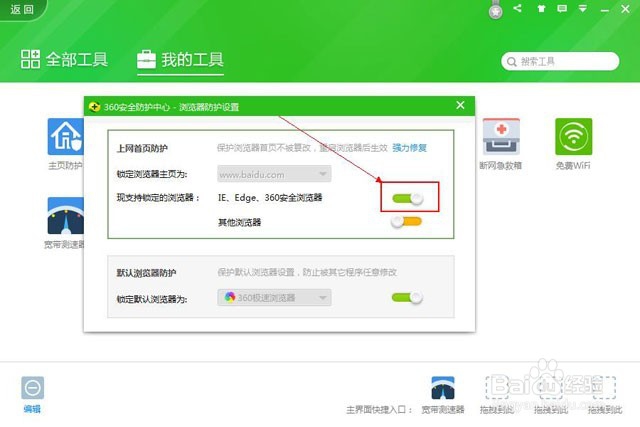Screen dimensions: 640x427
Task: Minimize the 360 main window
Action: (x=604, y=9)
